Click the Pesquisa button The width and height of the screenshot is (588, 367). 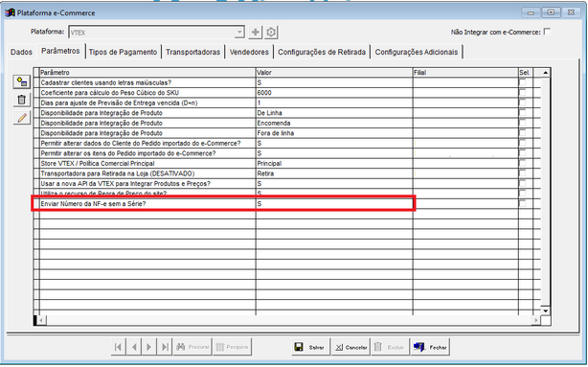tap(233, 347)
